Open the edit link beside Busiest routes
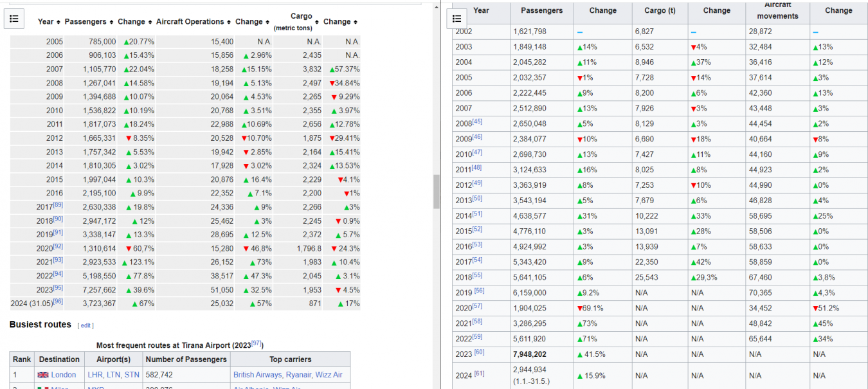This screenshot has height=389, width=868. click(85, 325)
